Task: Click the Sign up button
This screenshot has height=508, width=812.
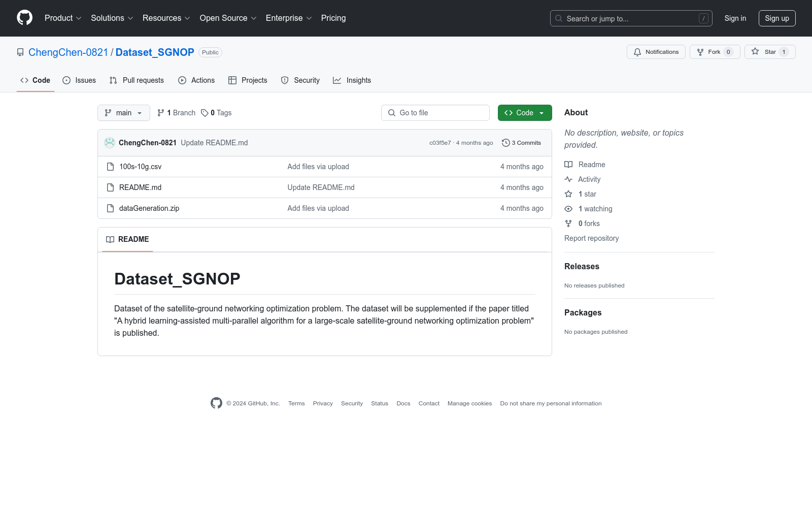Action: [777, 18]
